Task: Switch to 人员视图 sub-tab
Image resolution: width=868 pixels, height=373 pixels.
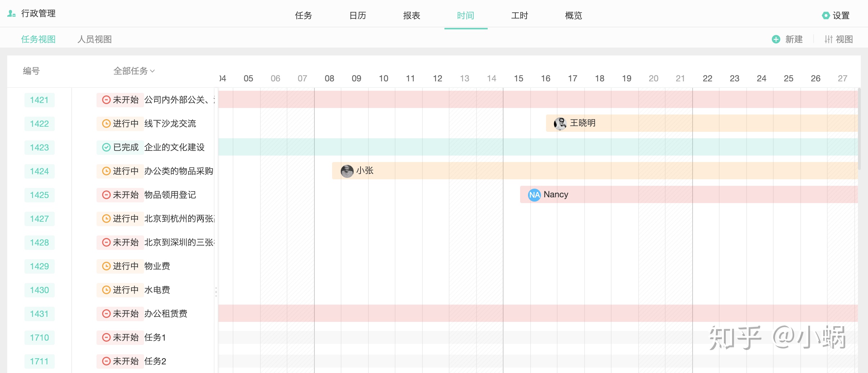Action: coord(95,39)
